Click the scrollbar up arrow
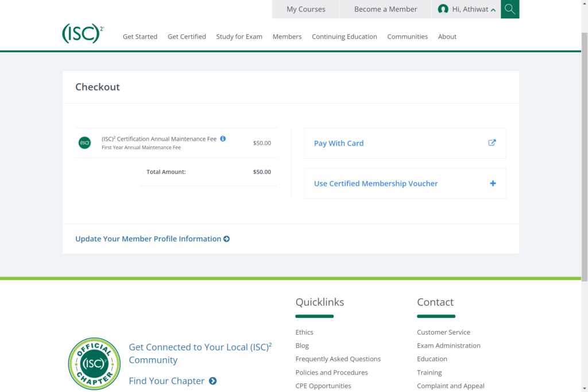Image resolution: width=588 pixels, height=392 pixels. point(585,3)
